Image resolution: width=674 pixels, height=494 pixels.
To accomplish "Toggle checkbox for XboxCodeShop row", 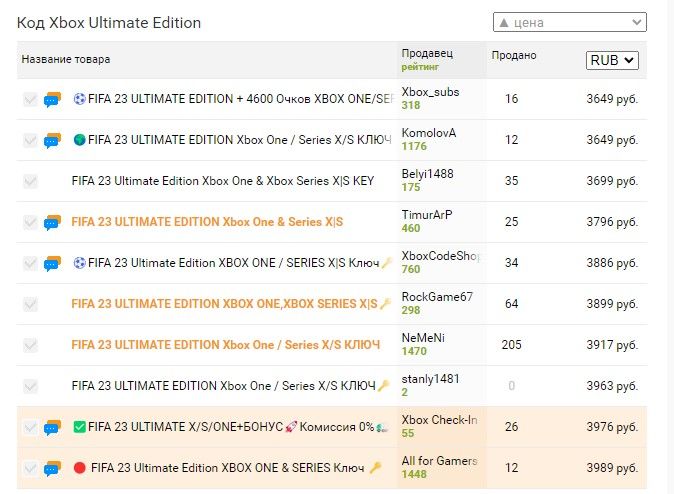I will [x=30, y=263].
